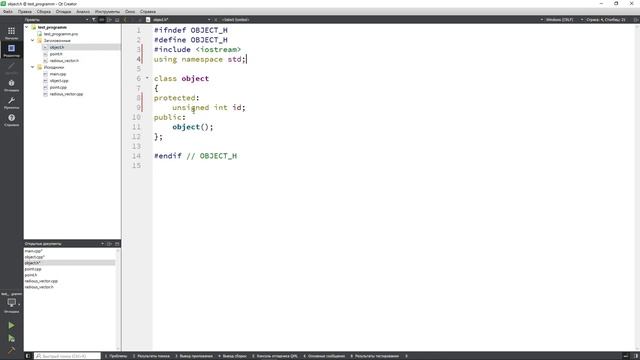This screenshot has width=640, height=360.
Task: Switch to main.cpp in Open Documents
Action: point(33,251)
